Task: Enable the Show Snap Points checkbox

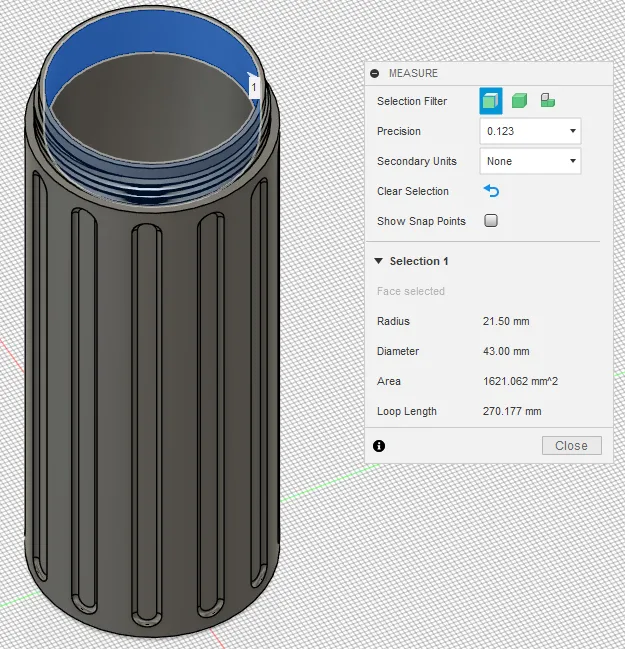Action: [x=491, y=221]
